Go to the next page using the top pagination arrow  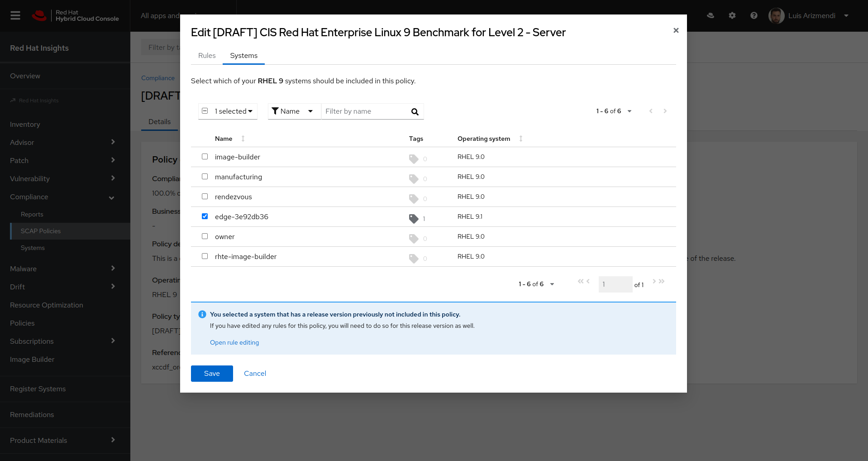665,111
